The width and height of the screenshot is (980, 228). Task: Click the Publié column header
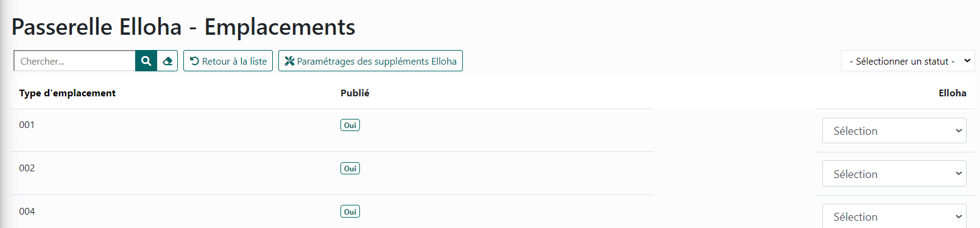(x=355, y=93)
